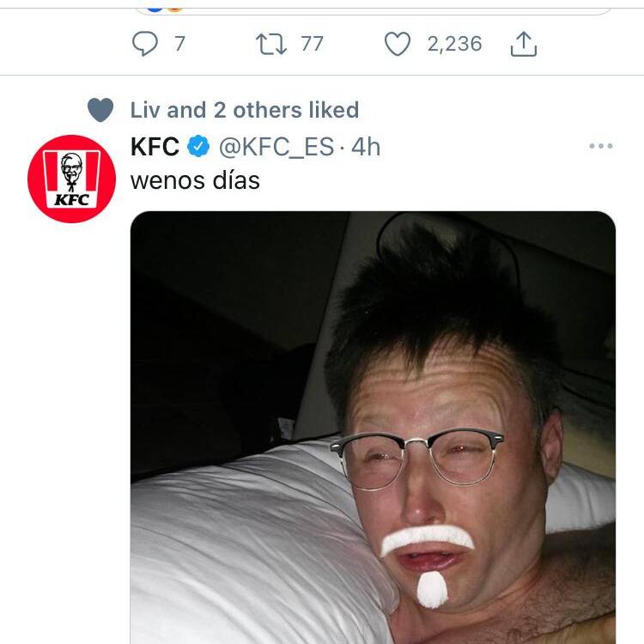Viewport: 644px width, 644px height.
Task: Click the reply count 7
Action: coord(179,44)
